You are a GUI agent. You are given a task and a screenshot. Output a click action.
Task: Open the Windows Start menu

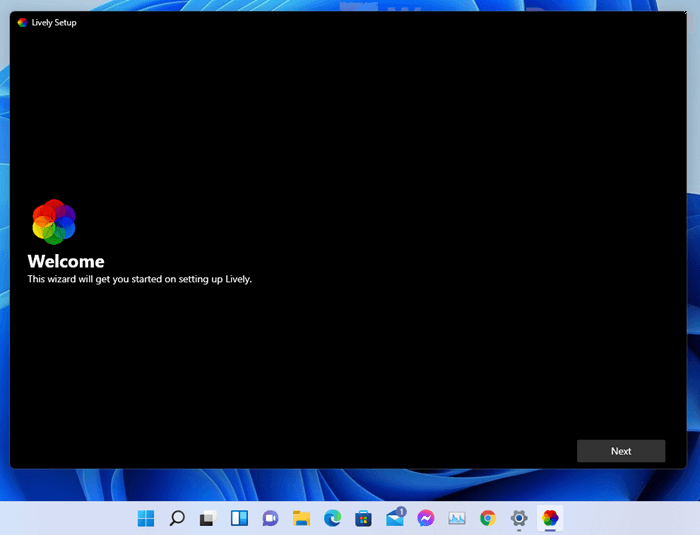point(146,518)
